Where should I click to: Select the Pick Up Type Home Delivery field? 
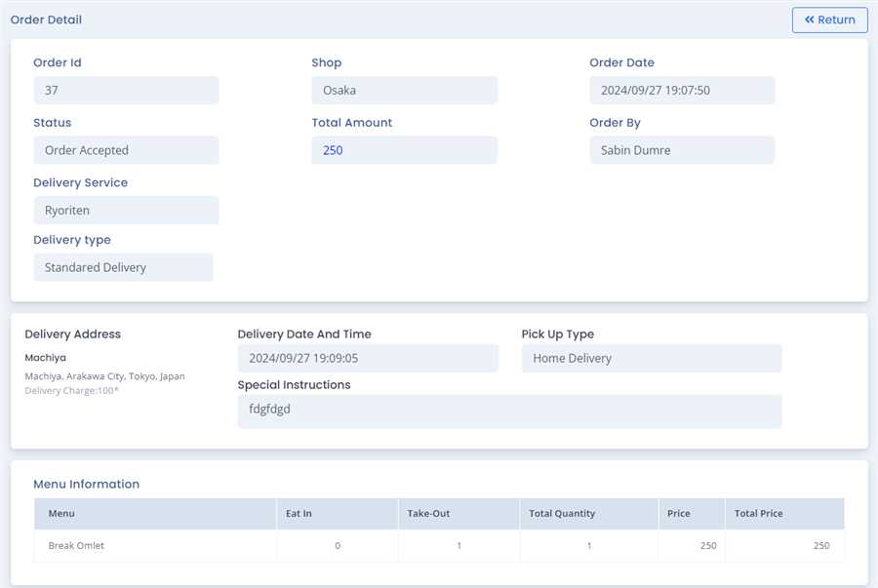651,358
